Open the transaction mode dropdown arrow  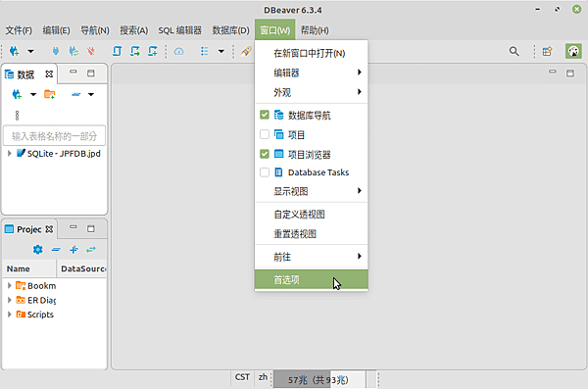pos(221,51)
